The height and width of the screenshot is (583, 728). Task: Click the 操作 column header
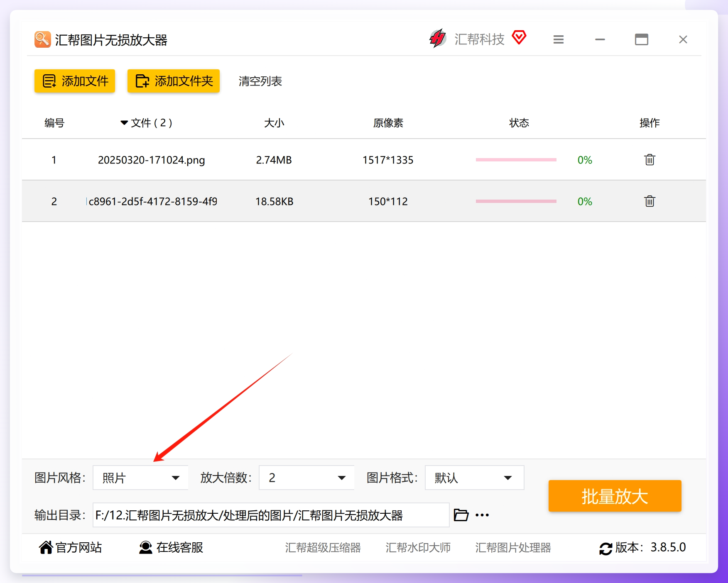(x=650, y=123)
